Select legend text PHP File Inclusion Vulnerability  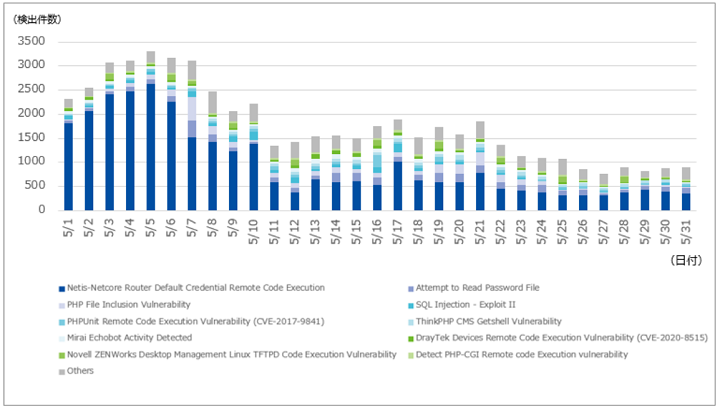coord(129,304)
